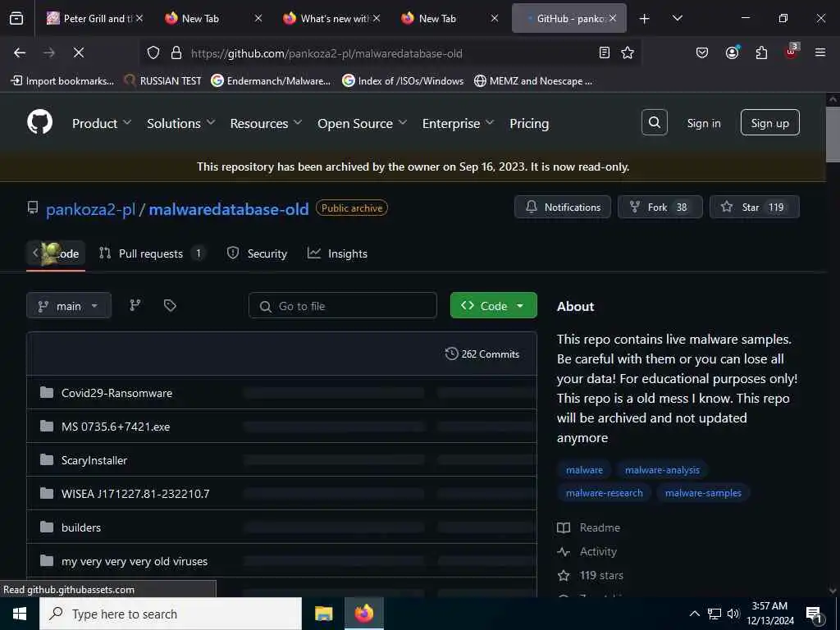840x630 pixels.
Task: Open the Firefox View tab list icon
Action: coord(16,19)
